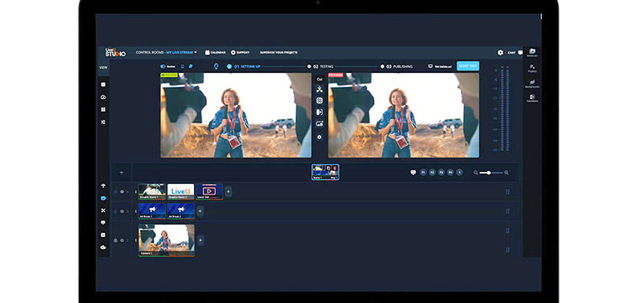This screenshot has height=303, width=644.
Task: Click the zoom-in magnifier on timeline
Action: [x=506, y=173]
